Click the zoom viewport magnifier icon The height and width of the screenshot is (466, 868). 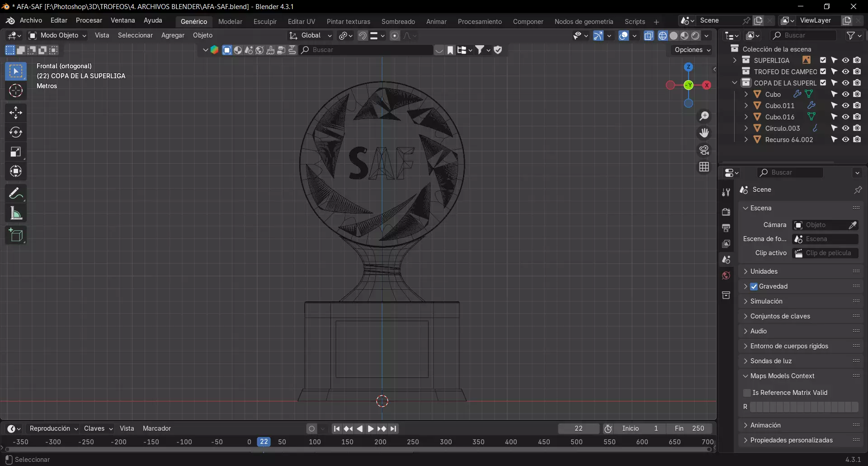pos(704,116)
